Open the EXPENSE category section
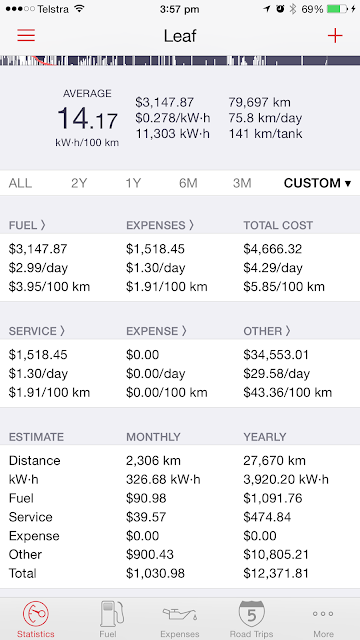Screen dimensions: 360x640 pyautogui.click(x=156, y=331)
